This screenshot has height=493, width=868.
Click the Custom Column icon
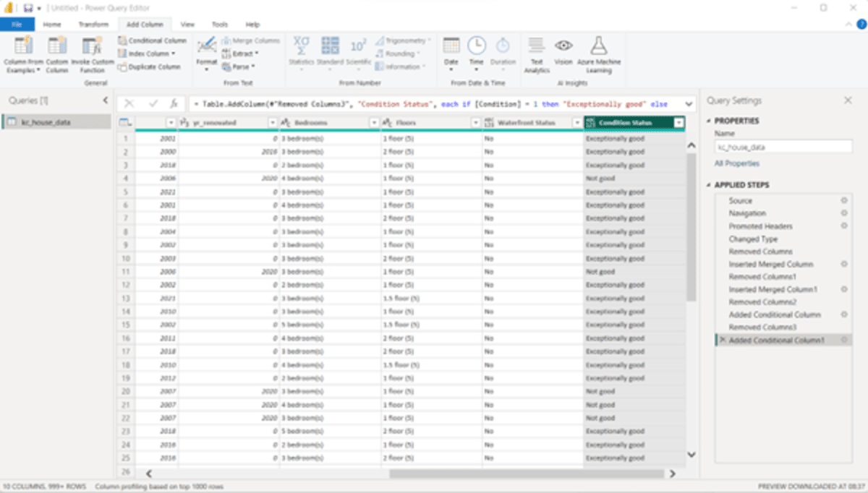[57, 46]
